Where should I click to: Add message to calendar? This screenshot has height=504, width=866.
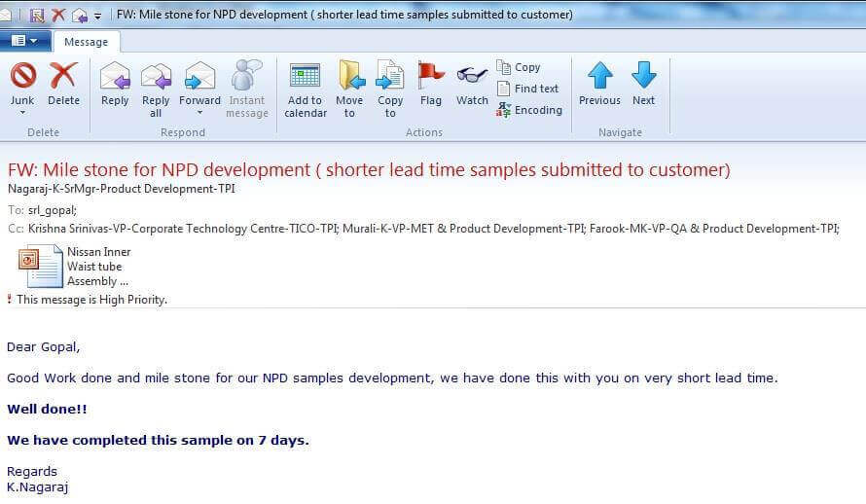click(x=306, y=90)
